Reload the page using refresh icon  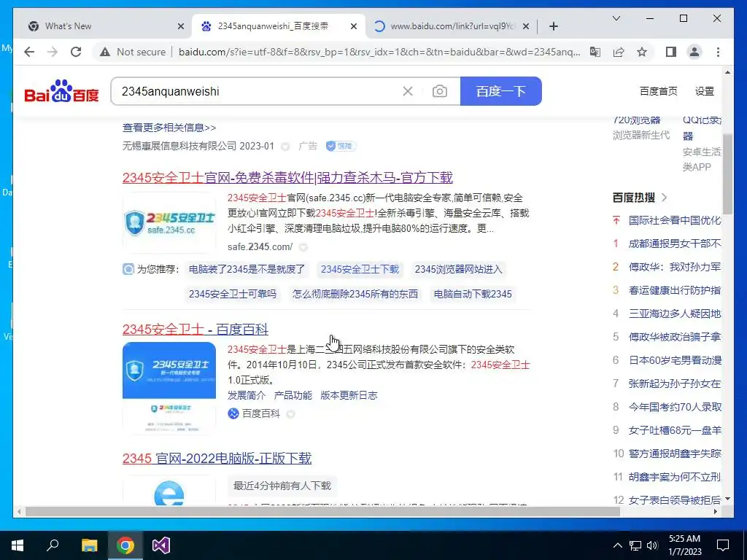click(x=76, y=52)
